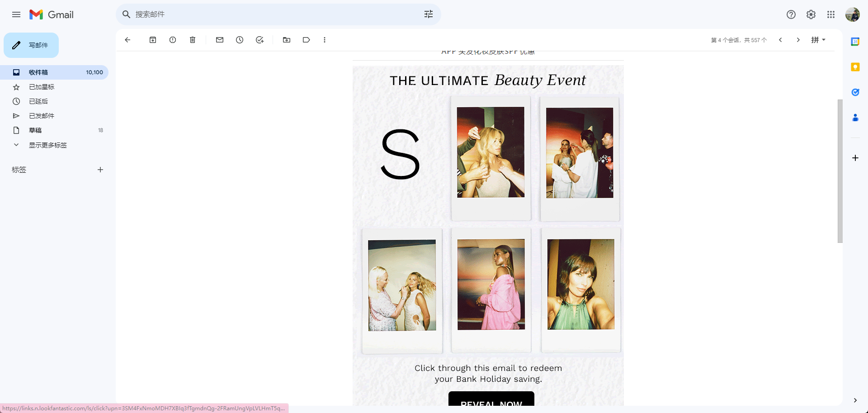
Task: Open 收件箱 inbox folder
Action: click(54, 72)
